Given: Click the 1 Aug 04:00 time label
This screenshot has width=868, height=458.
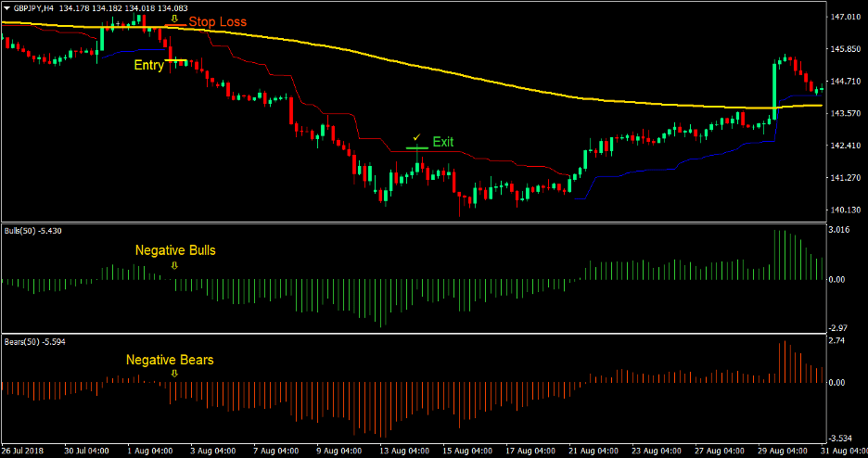Looking at the screenshot, I should click(149, 451).
